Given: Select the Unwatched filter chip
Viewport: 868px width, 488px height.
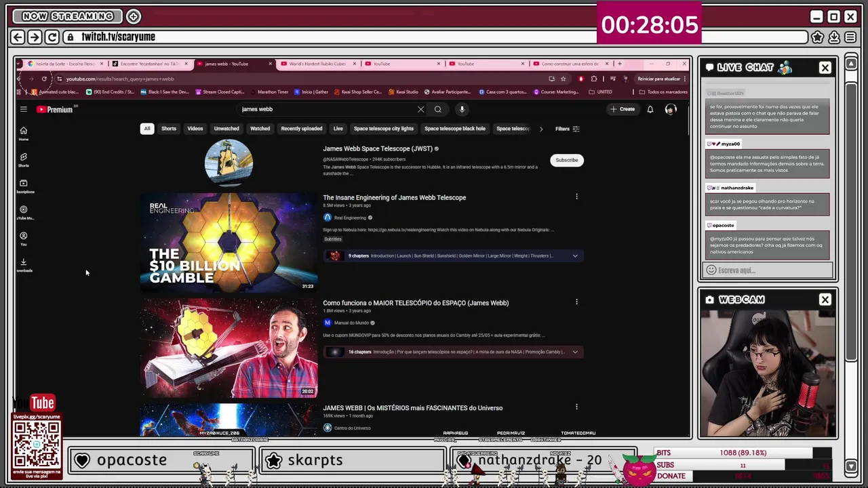Looking at the screenshot, I should [x=226, y=129].
